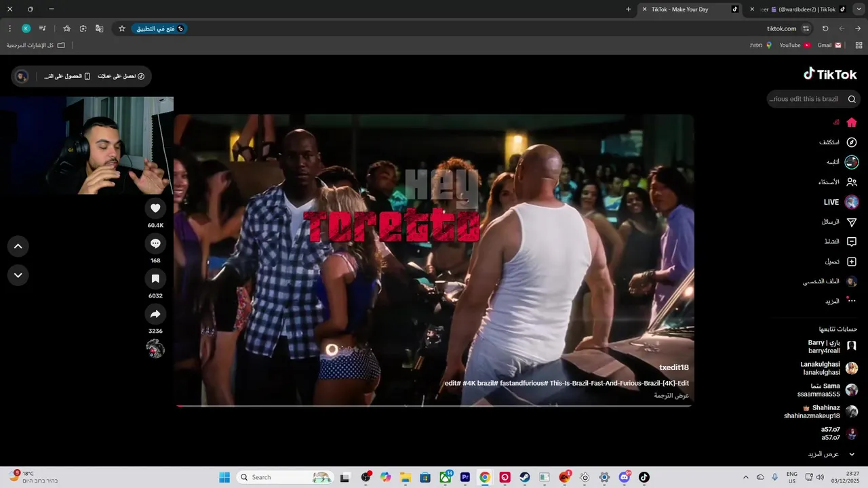868x488 pixels.
Task: Expand the followed accounts list chevron
Action: click(852, 454)
